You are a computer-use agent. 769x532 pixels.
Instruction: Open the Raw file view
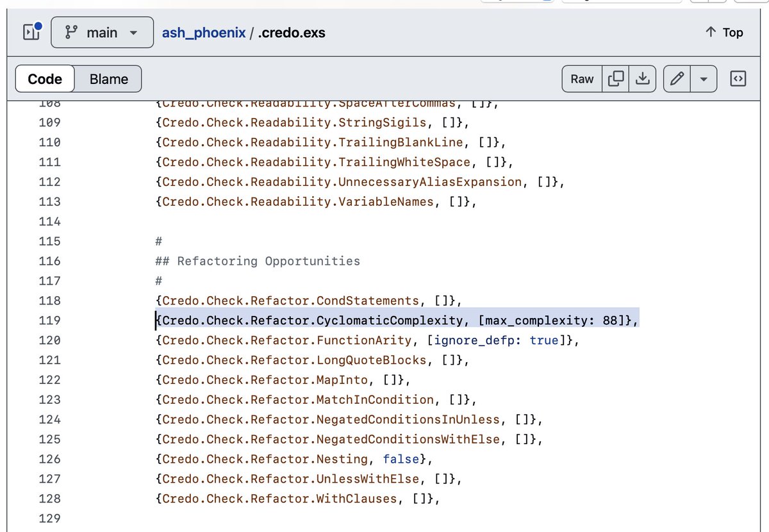click(582, 79)
